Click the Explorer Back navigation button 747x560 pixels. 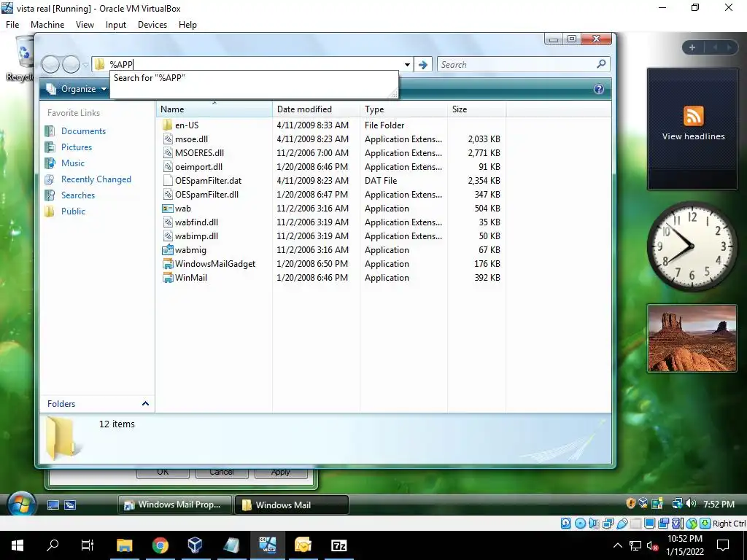click(50, 64)
